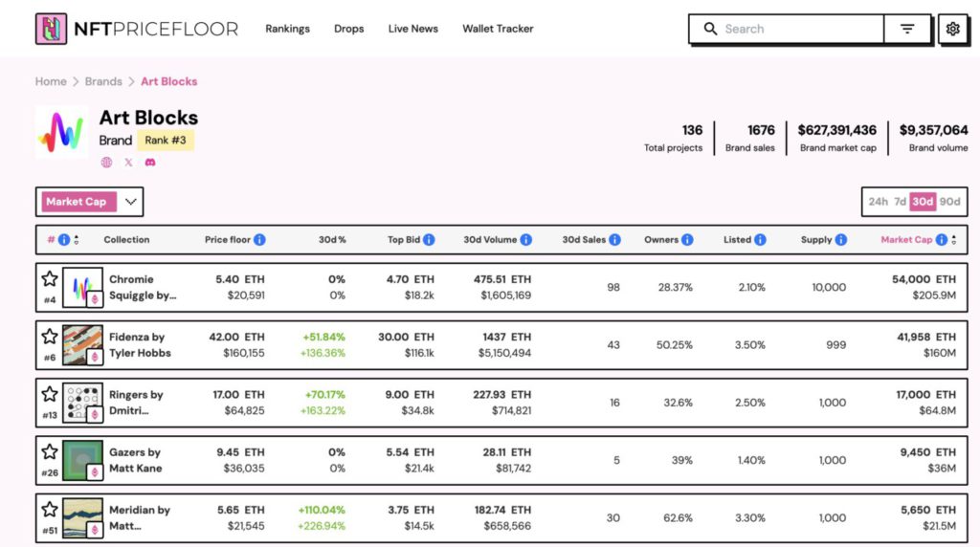The image size is (980, 547).
Task: Expand the Market Cap dropdown
Action: 131,202
